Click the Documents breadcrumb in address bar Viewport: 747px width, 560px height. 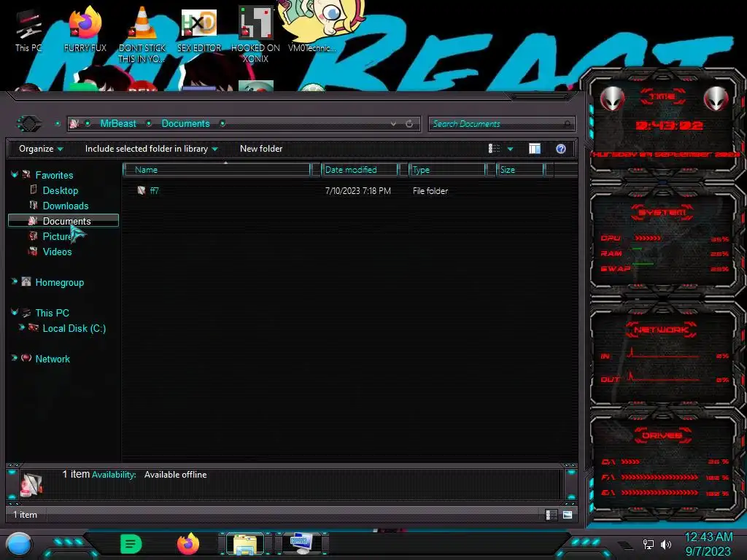coord(185,124)
